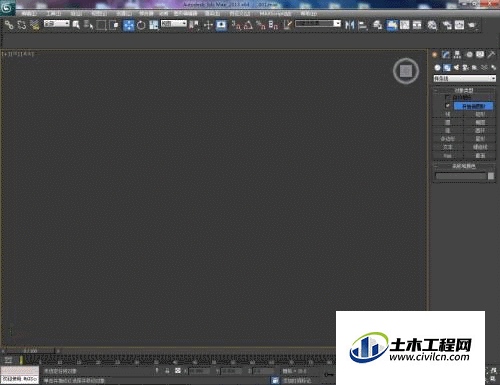Screen dimensions: 500x385
Task: Click the 文本 (Text) spline button
Action: pos(448,147)
